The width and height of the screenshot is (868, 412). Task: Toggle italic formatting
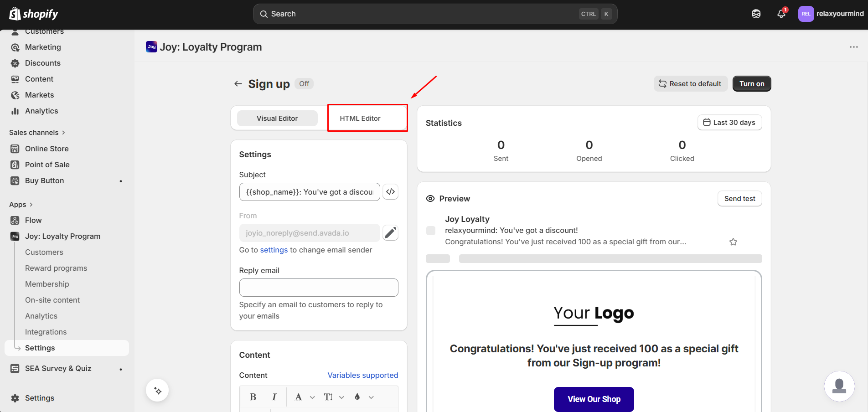click(x=274, y=397)
